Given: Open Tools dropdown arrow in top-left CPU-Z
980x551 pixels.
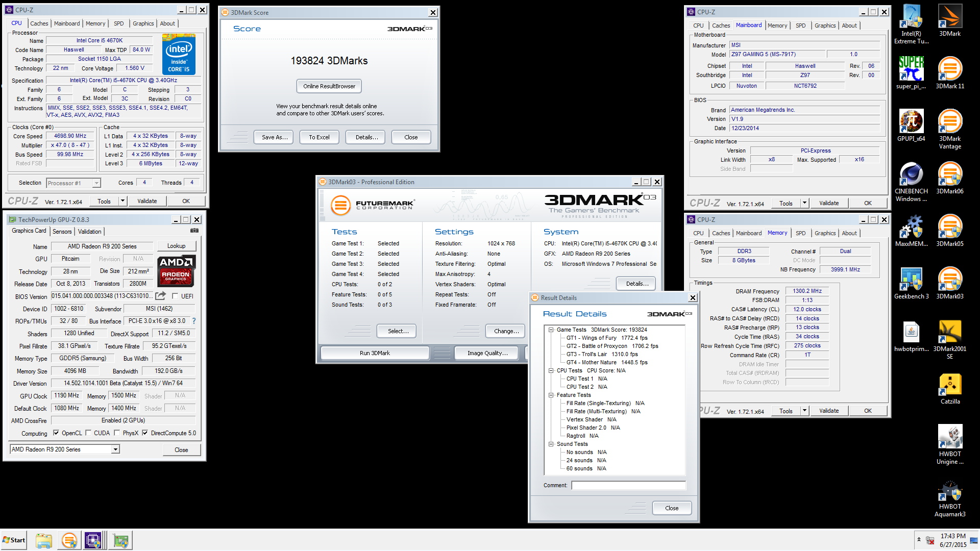Looking at the screenshot, I should pos(122,201).
